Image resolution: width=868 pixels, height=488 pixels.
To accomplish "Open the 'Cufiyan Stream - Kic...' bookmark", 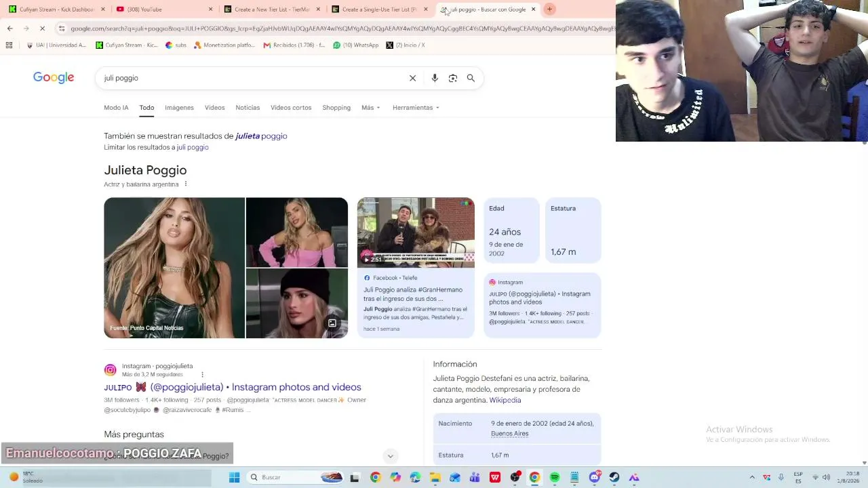I will click(127, 45).
